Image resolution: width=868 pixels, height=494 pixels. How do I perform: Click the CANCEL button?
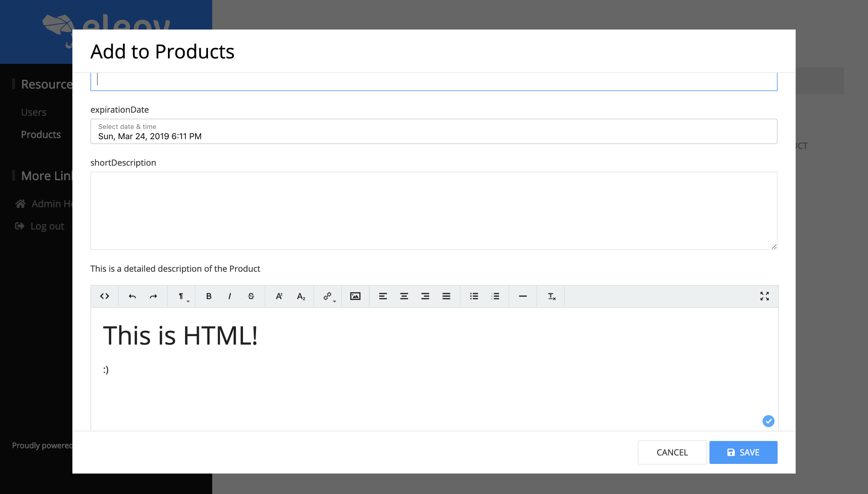point(672,452)
